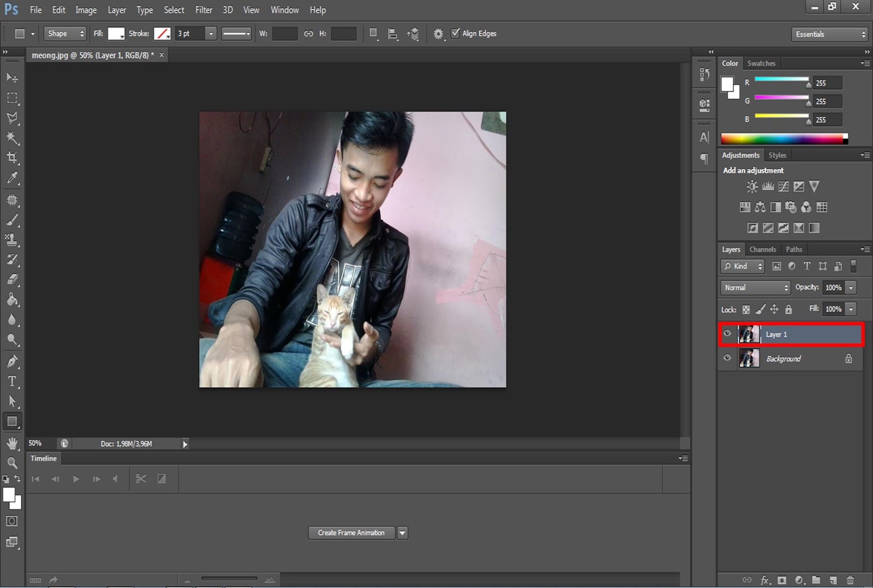Hide the Background layer visibility
873x588 pixels.
point(727,358)
